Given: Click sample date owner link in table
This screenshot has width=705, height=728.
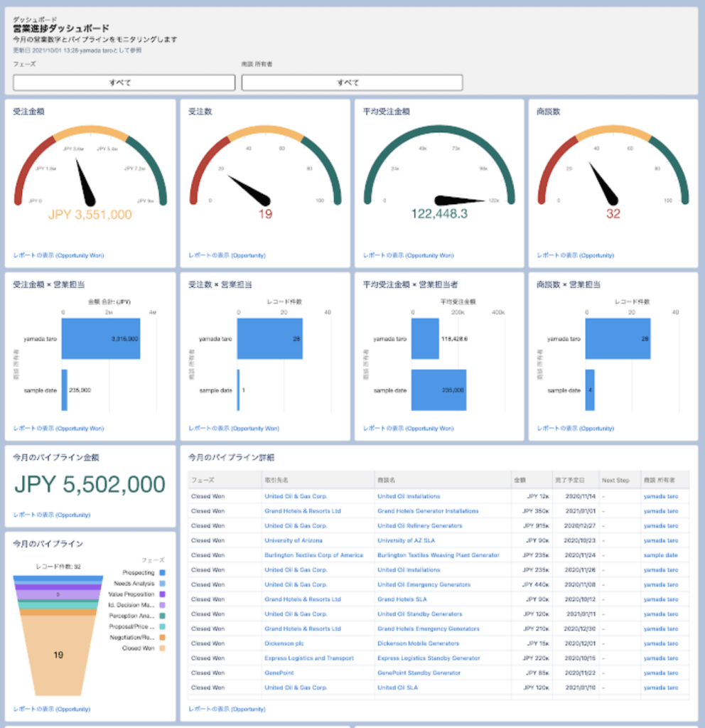Looking at the screenshot, I should (x=660, y=555).
